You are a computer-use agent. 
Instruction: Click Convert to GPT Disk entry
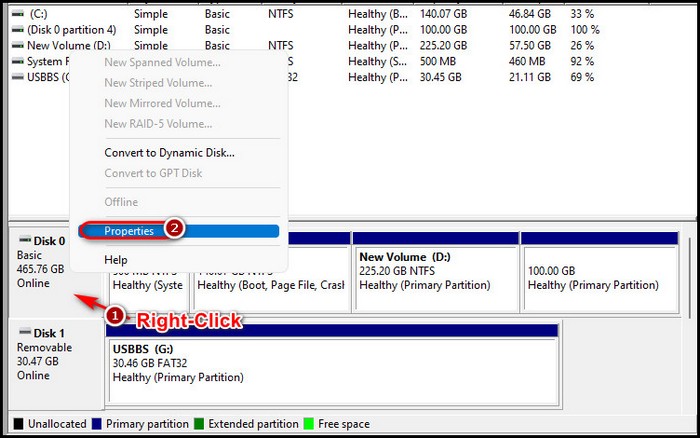153,173
